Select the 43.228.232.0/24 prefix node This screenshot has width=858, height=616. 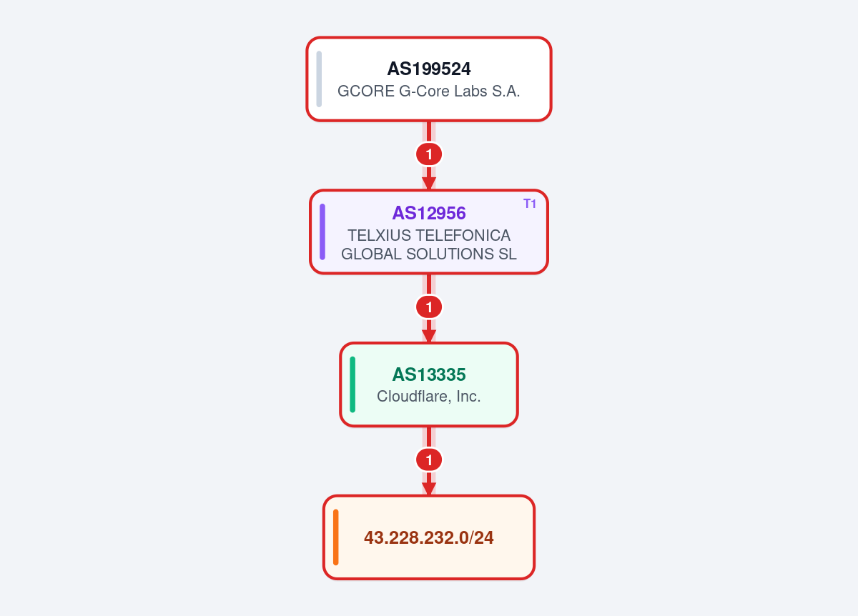(429, 537)
